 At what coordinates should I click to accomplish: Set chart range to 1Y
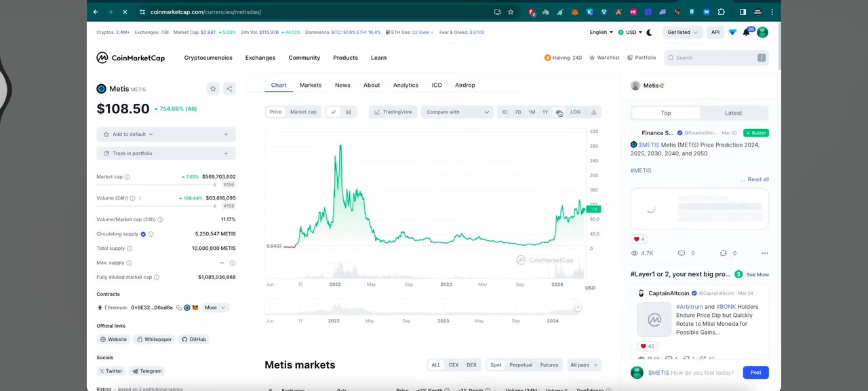[545, 112]
